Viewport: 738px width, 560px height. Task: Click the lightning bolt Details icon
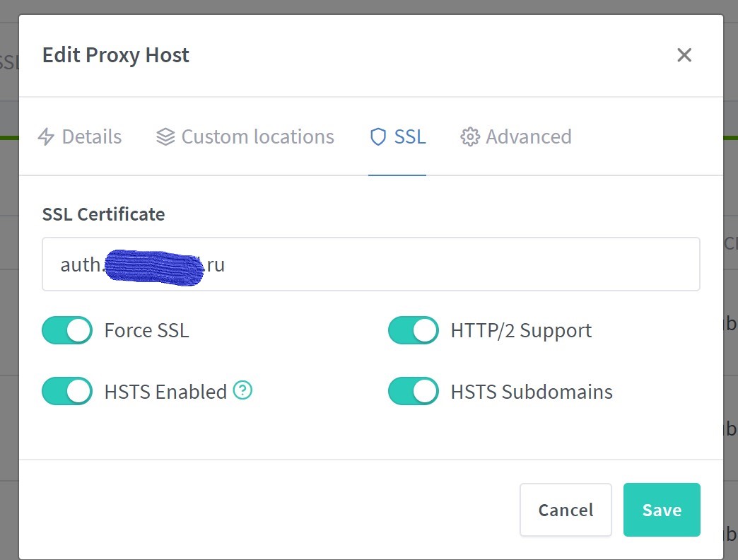click(x=46, y=137)
